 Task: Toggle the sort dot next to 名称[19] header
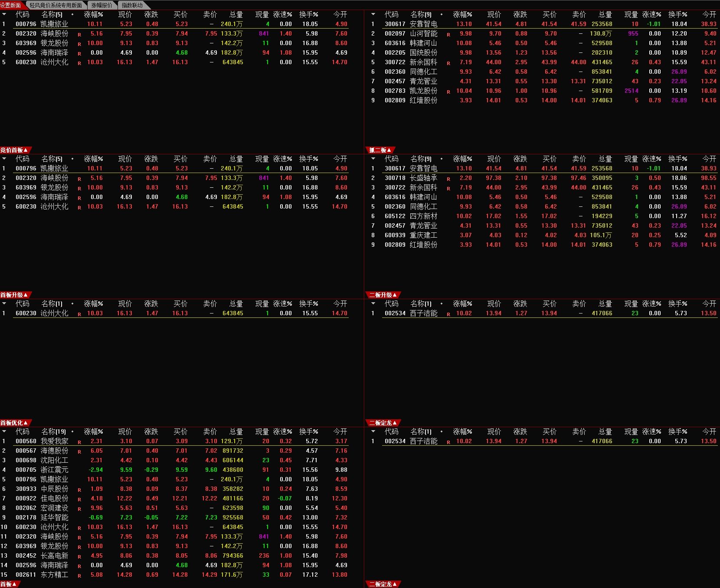(73, 432)
